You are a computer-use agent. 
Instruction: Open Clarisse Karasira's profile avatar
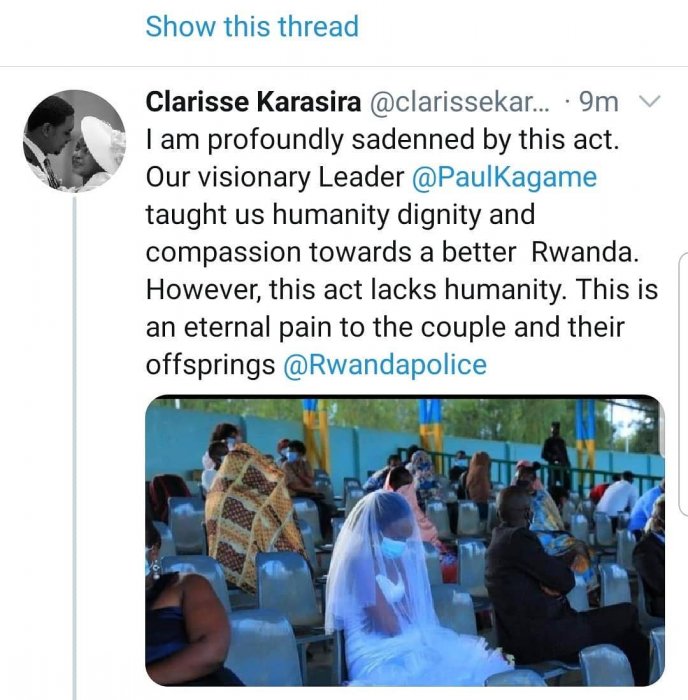pyautogui.click(x=75, y=140)
